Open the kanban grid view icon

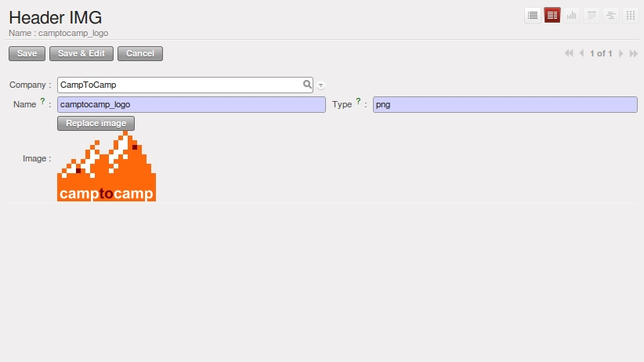pos(631,16)
